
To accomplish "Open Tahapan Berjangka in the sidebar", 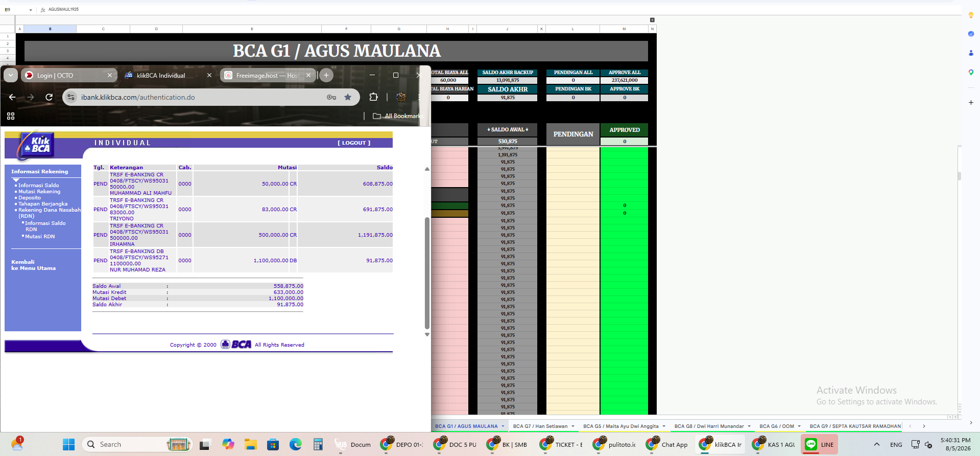I will pyautogui.click(x=43, y=204).
